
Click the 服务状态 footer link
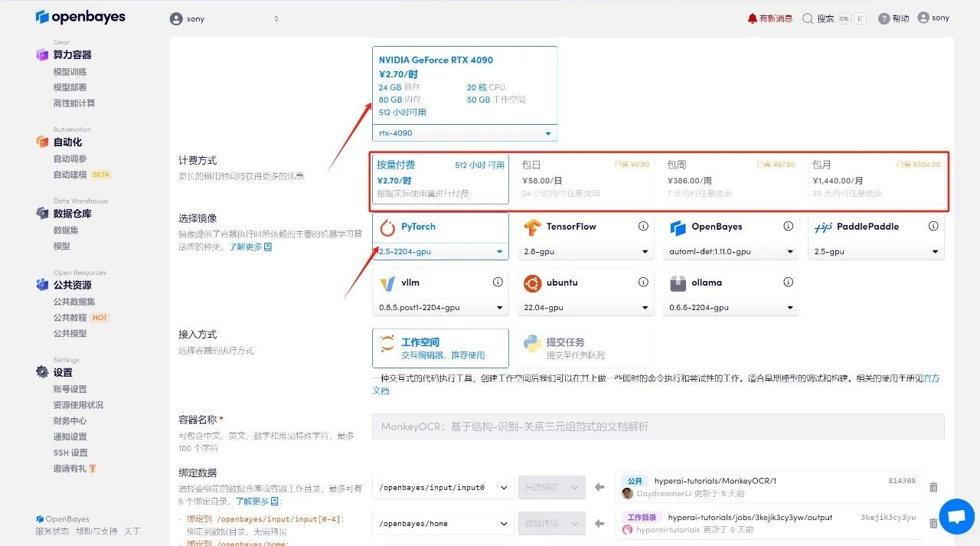(52, 531)
